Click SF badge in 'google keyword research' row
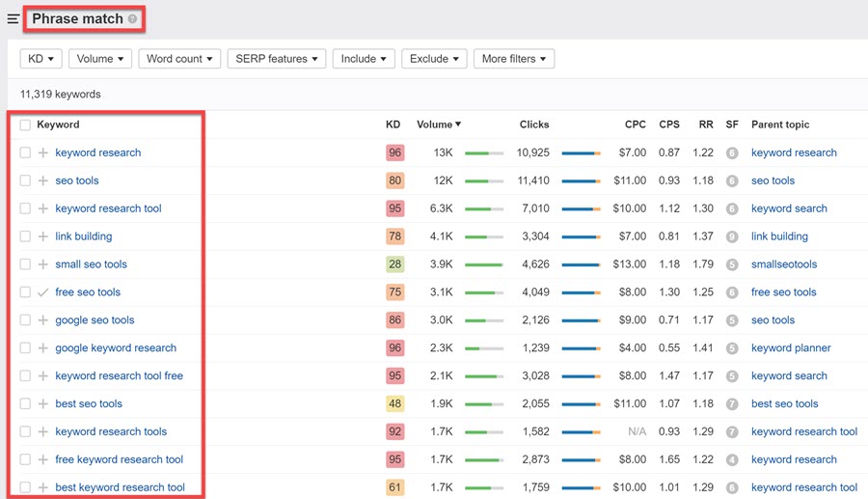The height and width of the screenshot is (499, 868). point(732,347)
